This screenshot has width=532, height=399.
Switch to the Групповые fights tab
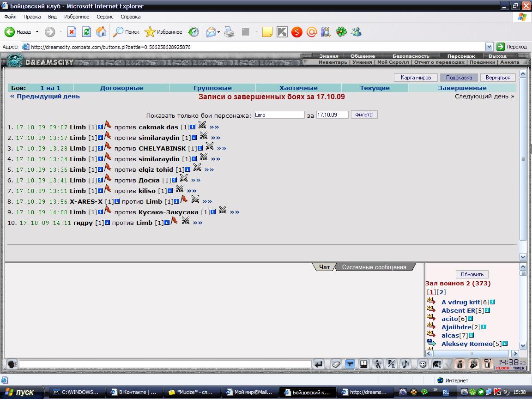tap(212, 88)
